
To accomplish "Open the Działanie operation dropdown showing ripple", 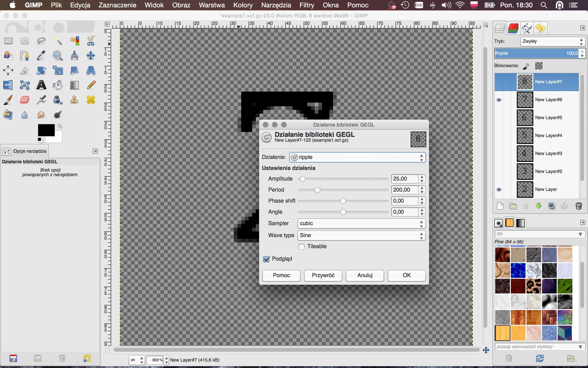I will pyautogui.click(x=357, y=157).
